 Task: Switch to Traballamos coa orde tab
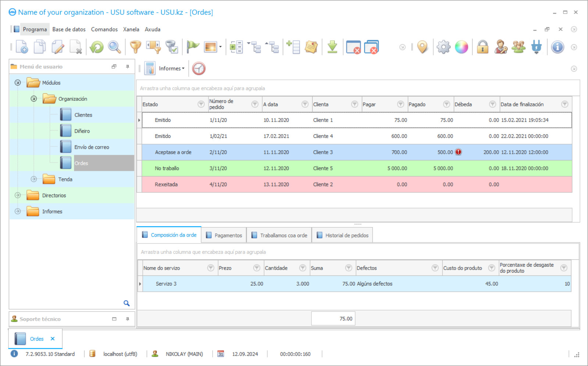click(279, 235)
